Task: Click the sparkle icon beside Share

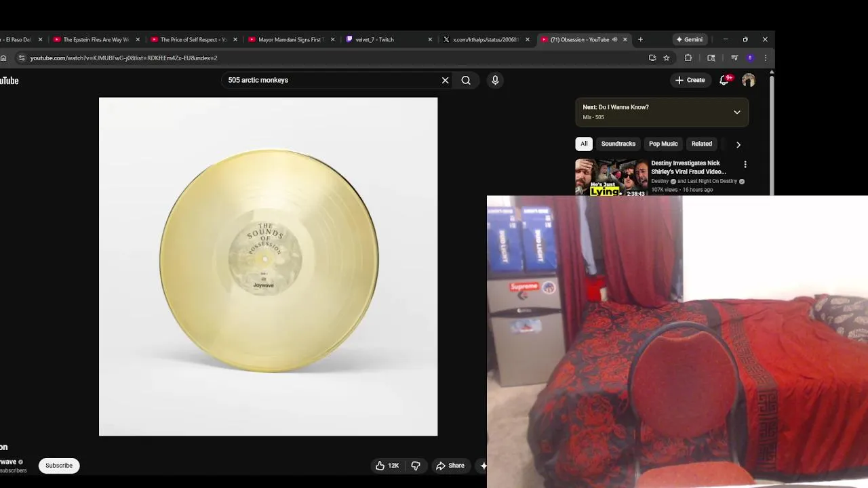Action: pyautogui.click(x=483, y=466)
